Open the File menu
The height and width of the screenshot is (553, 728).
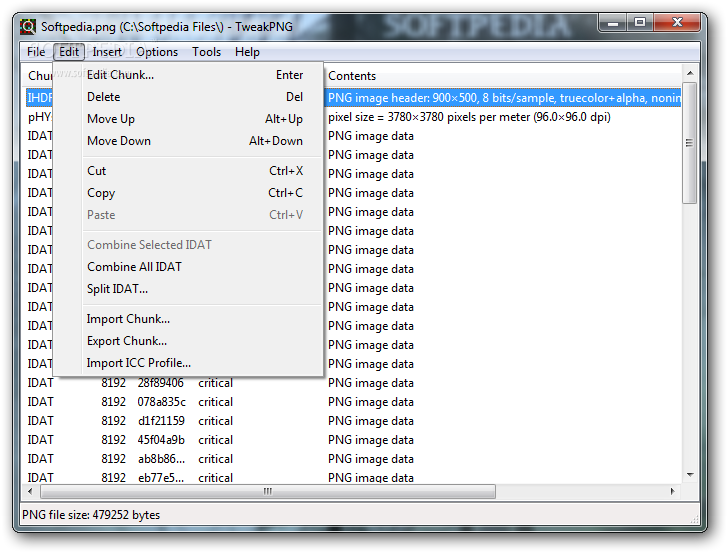tap(36, 52)
